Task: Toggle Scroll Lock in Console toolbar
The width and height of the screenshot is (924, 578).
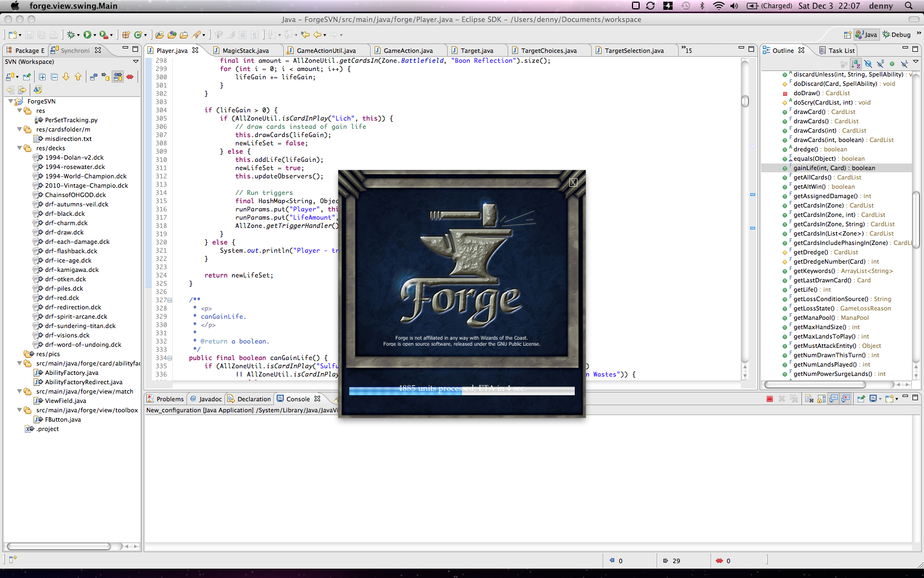Action: pos(821,399)
